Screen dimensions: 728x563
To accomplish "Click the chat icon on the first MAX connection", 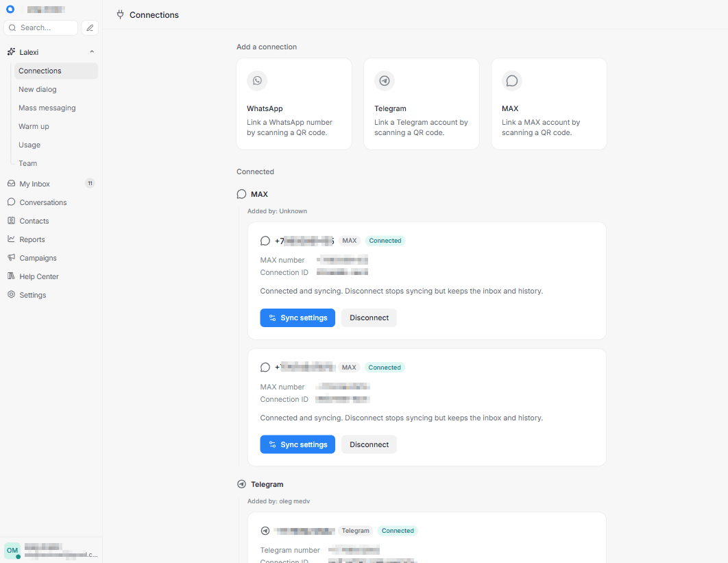I will click(265, 241).
